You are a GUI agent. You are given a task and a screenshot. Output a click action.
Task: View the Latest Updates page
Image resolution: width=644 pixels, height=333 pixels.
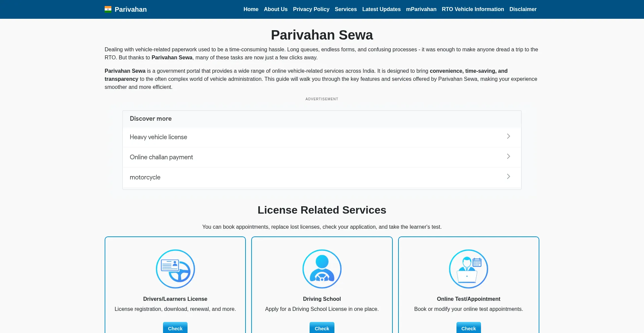(381, 9)
